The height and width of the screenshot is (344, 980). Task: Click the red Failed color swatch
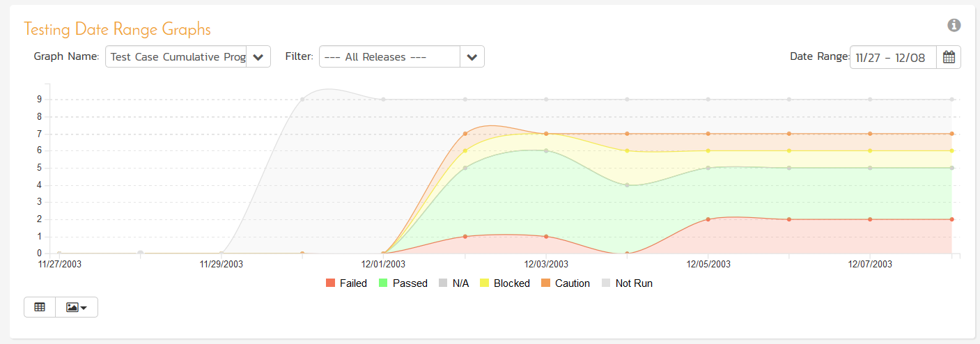click(331, 283)
